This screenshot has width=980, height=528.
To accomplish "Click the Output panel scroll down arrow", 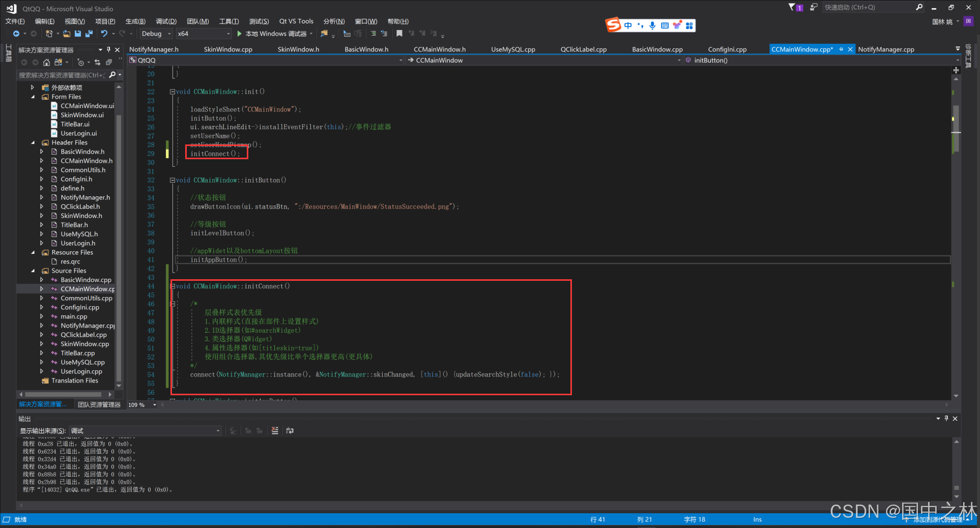I will click(x=957, y=497).
